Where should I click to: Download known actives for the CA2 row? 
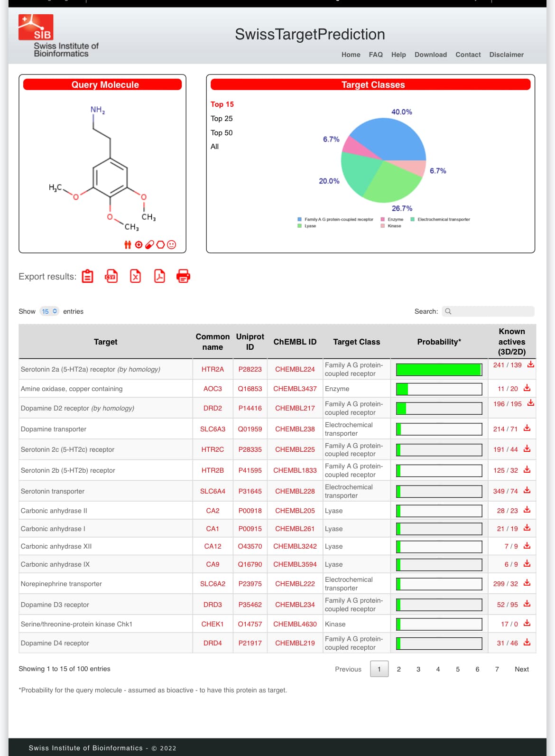[x=527, y=510]
